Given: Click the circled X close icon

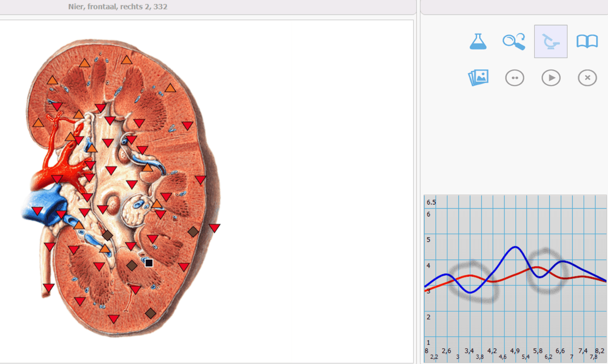Looking at the screenshot, I should tap(587, 78).
